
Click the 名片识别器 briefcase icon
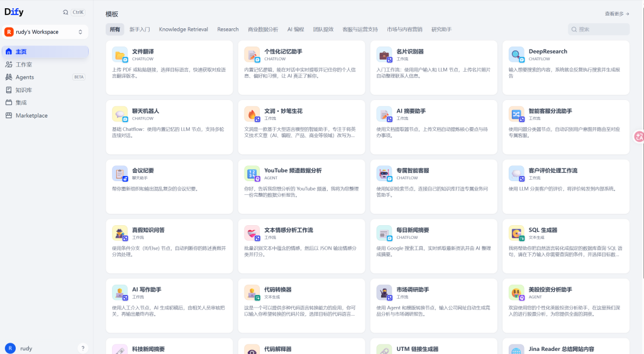(384, 55)
